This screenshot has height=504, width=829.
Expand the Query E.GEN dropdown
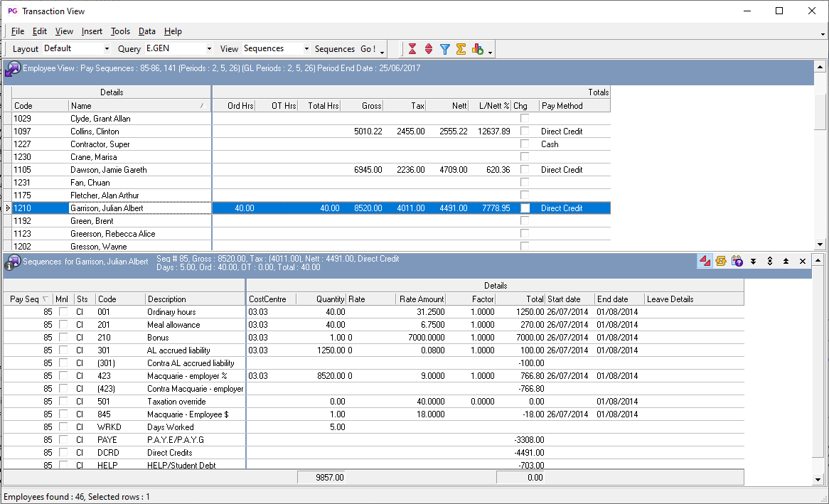click(x=209, y=48)
